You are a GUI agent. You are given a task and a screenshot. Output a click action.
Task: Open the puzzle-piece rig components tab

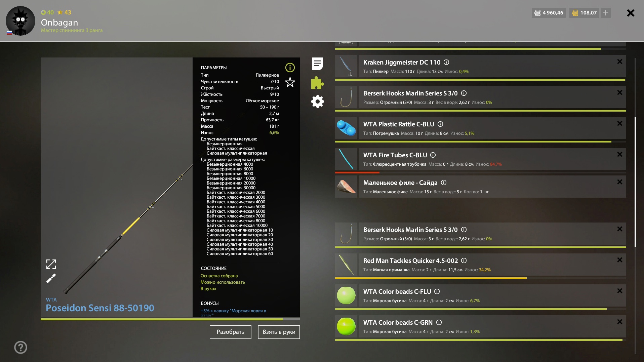tap(318, 83)
